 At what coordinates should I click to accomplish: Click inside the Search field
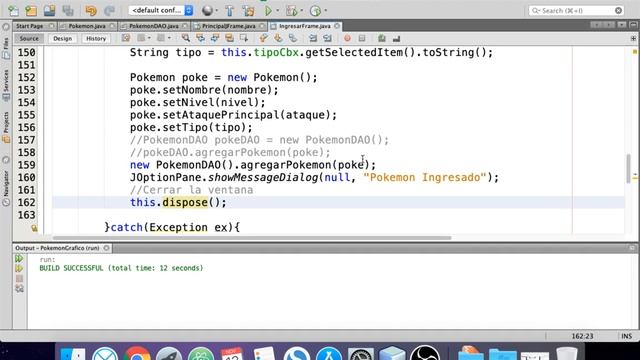(576, 11)
